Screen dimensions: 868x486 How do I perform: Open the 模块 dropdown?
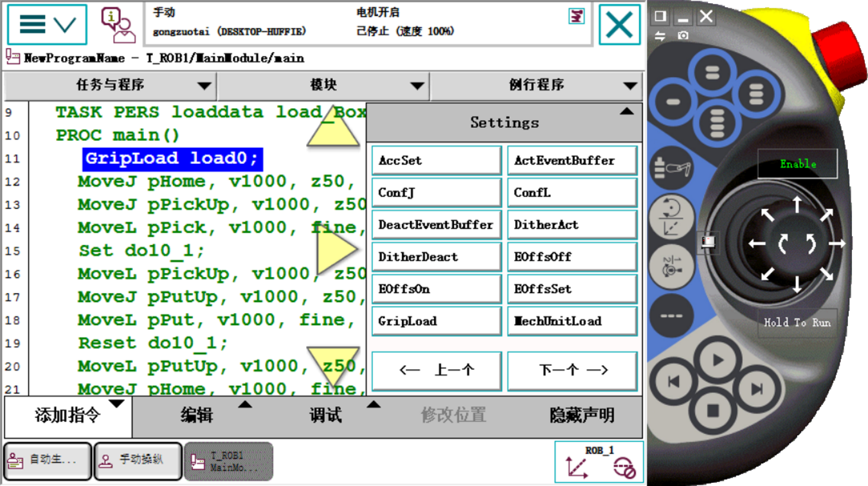tap(323, 85)
